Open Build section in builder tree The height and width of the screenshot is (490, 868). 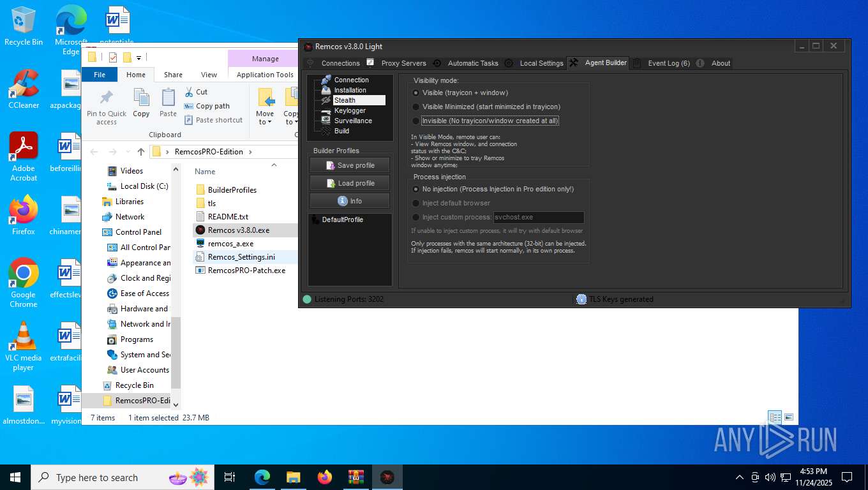(341, 131)
